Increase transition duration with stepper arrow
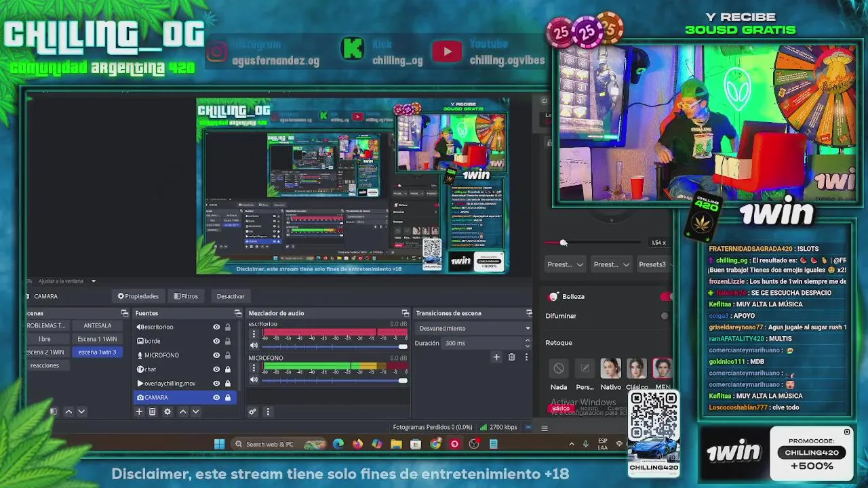868x488 pixels. pyautogui.click(x=528, y=340)
